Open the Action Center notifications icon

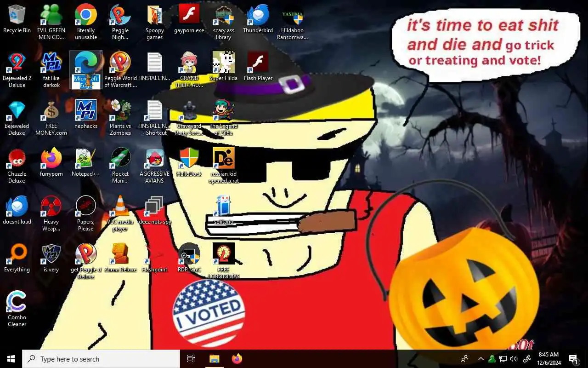pyautogui.click(x=574, y=359)
